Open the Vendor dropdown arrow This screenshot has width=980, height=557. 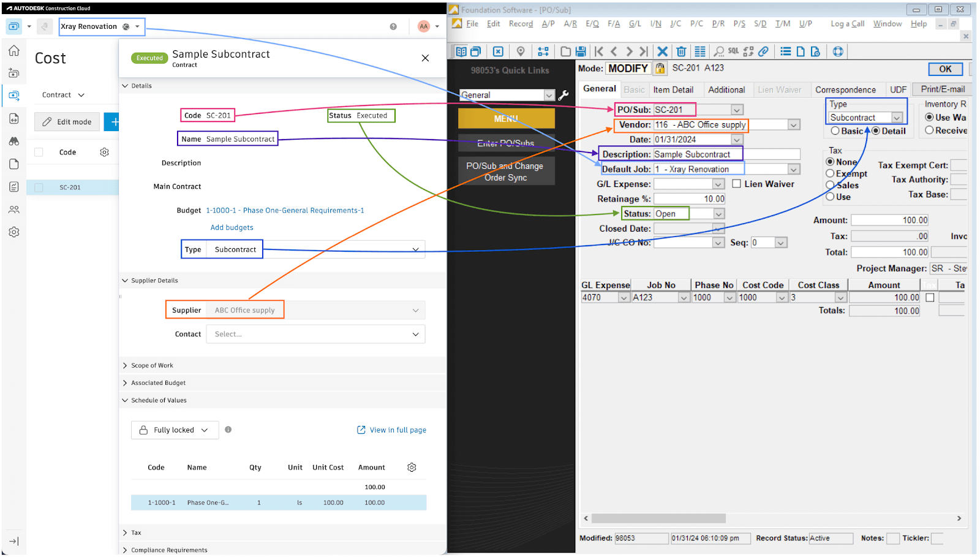coord(794,125)
